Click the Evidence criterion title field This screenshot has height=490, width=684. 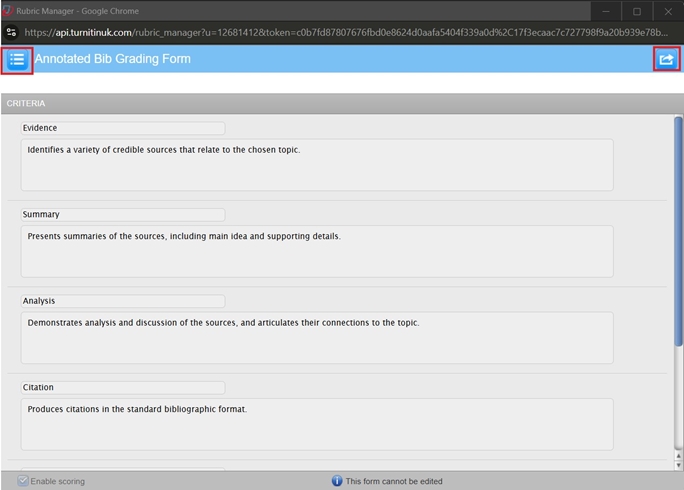123,128
